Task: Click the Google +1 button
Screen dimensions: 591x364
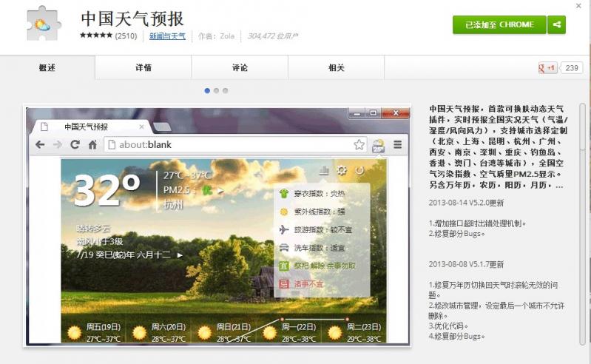Action: [547, 68]
